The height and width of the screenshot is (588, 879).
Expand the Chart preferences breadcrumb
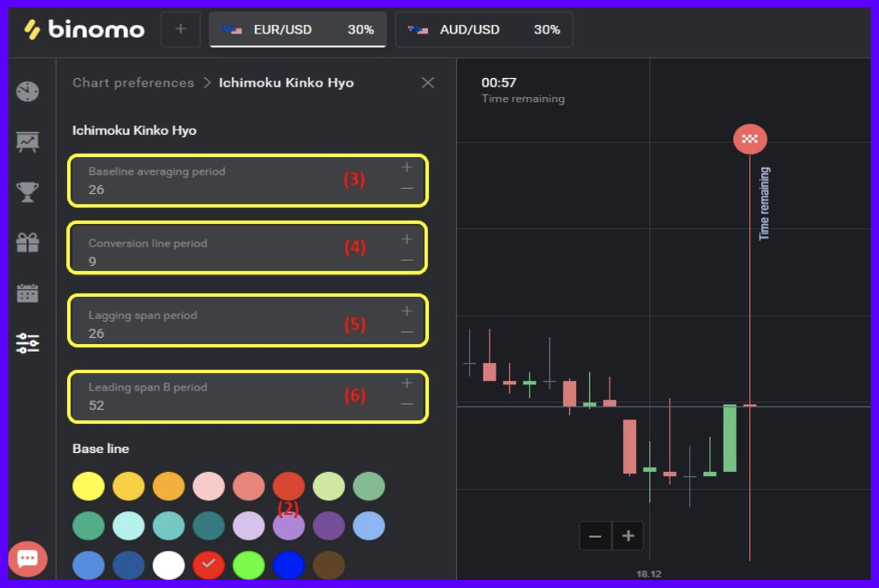(133, 82)
